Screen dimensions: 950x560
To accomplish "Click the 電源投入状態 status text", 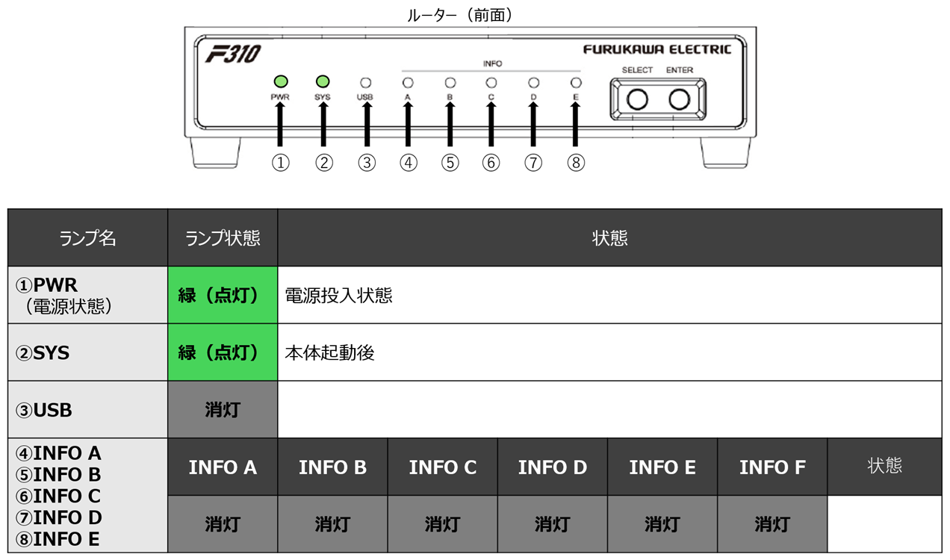I will pyautogui.click(x=339, y=296).
